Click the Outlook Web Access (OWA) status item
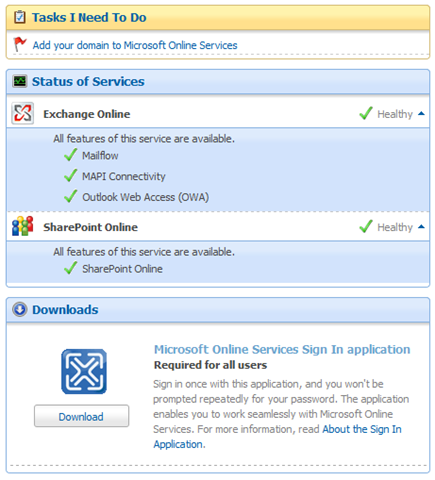 click(x=145, y=197)
